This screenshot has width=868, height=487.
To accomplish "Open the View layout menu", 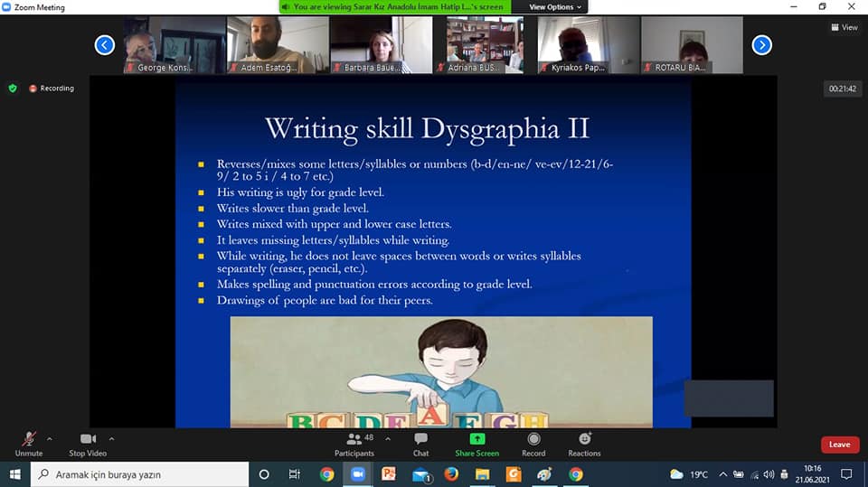I will click(844, 27).
